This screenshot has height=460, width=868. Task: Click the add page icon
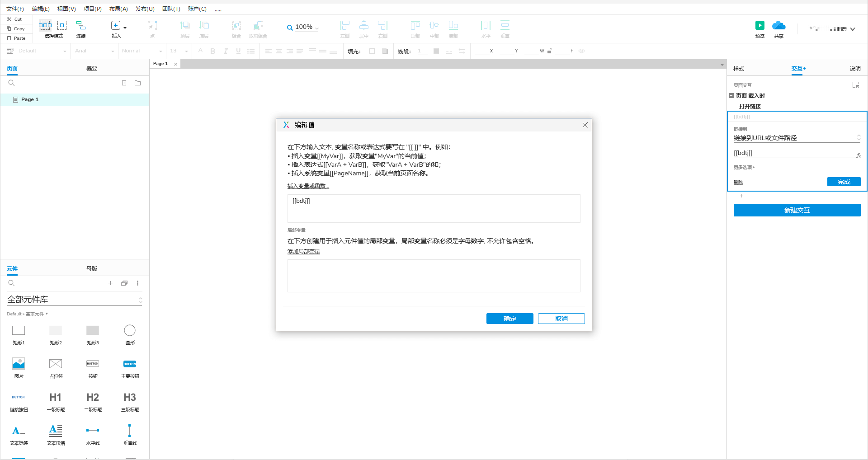click(x=124, y=83)
